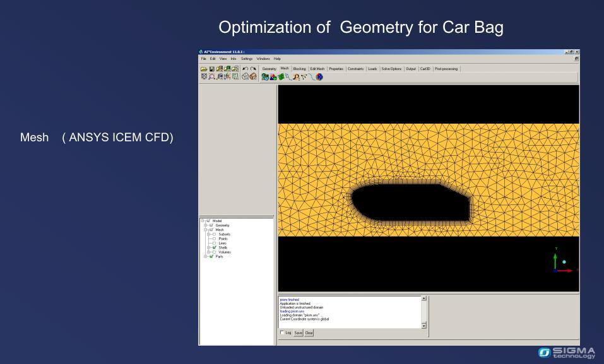Screen dimensions: 604x364
Task: Select the Solid shaded display icon
Action: [252, 77]
